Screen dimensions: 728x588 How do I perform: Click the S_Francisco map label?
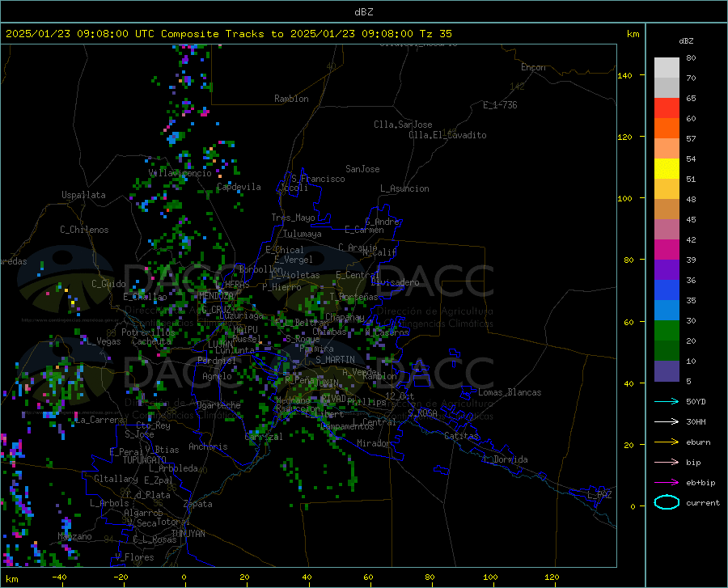(x=318, y=179)
